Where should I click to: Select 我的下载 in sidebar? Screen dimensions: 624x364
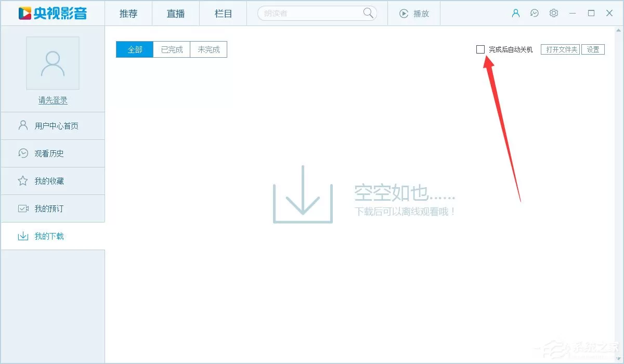(x=53, y=236)
